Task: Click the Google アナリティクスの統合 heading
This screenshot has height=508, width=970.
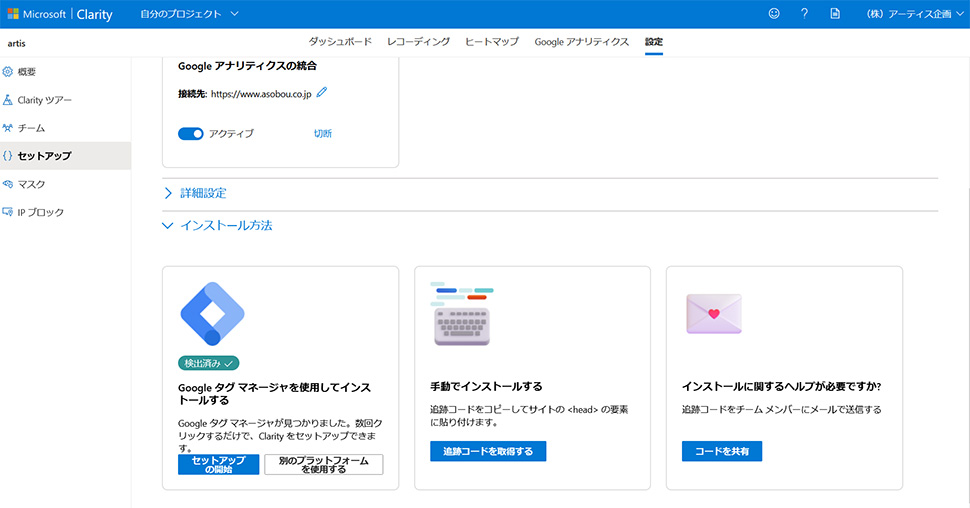Action: [247, 66]
